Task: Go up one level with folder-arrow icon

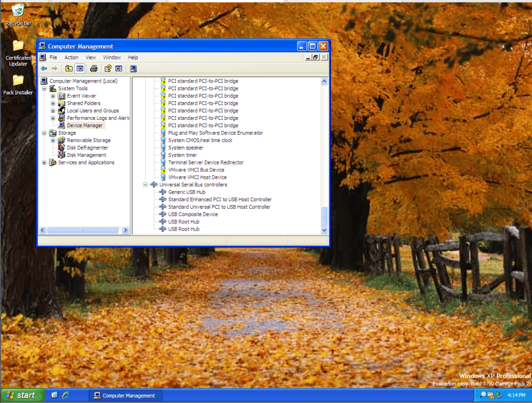Action: pos(69,69)
